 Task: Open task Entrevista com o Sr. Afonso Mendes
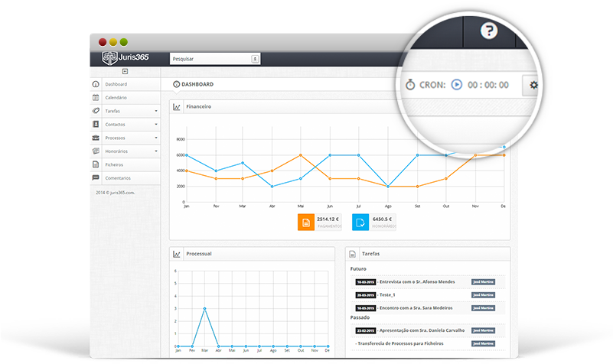[417, 281]
